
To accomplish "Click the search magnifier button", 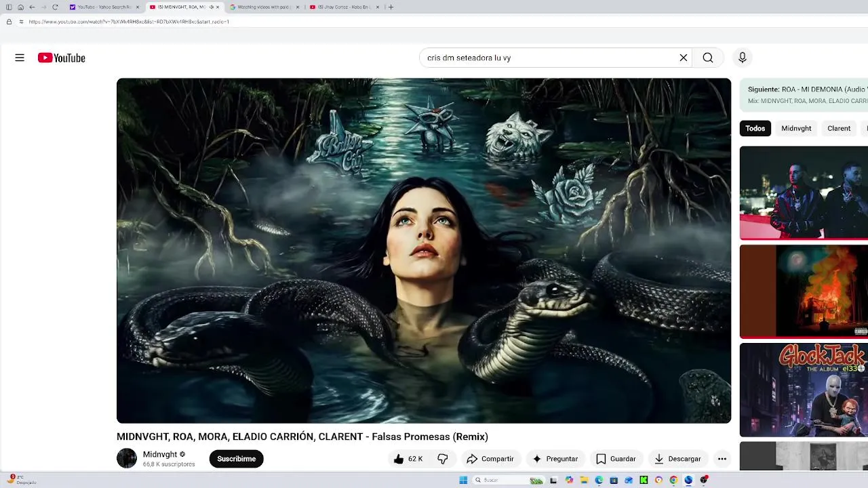I will (x=708, y=58).
